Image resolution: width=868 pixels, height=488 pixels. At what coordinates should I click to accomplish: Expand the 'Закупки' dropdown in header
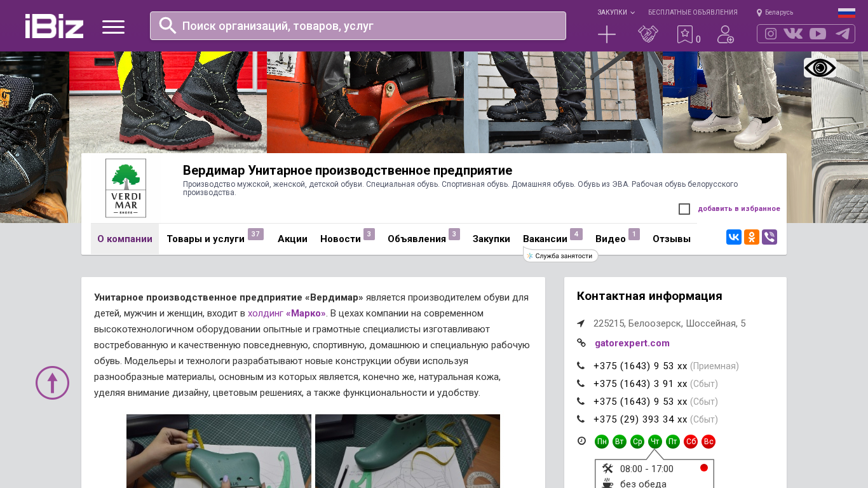coord(615,12)
